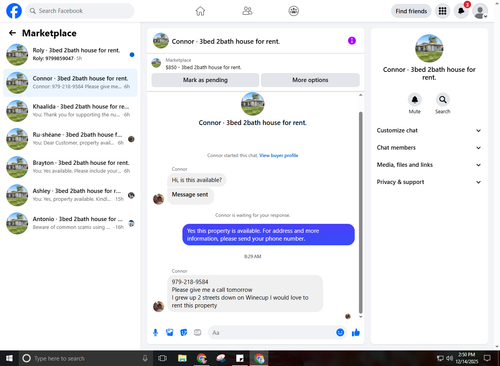Click the house thumbnail in right panel

click(429, 48)
